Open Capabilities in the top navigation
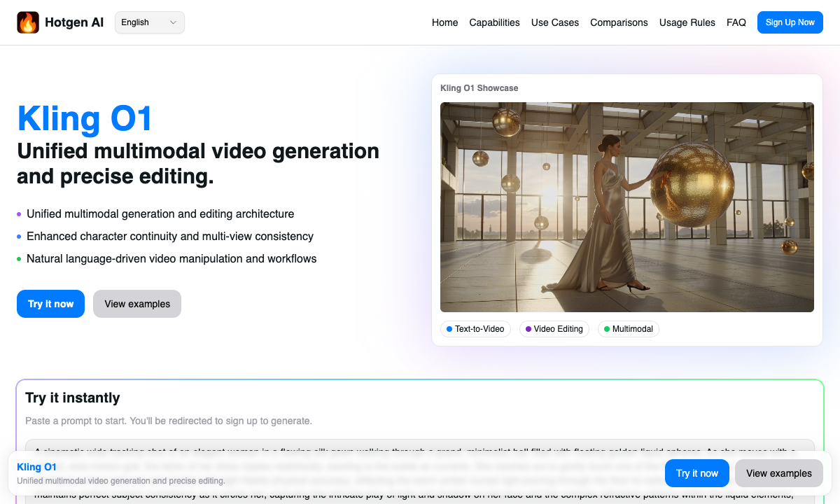The height and width of the screenshot is (504, 840). pyautogui.click(x=494, y=22)
